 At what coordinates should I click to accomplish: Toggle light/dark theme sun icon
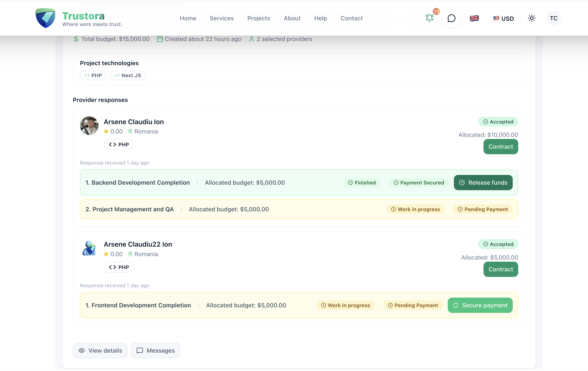531,18
